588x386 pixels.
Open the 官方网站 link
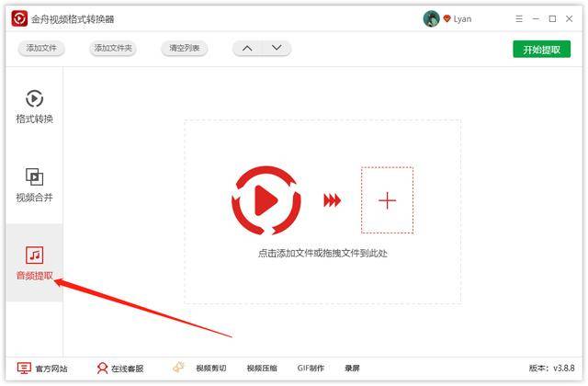(42, 369)
